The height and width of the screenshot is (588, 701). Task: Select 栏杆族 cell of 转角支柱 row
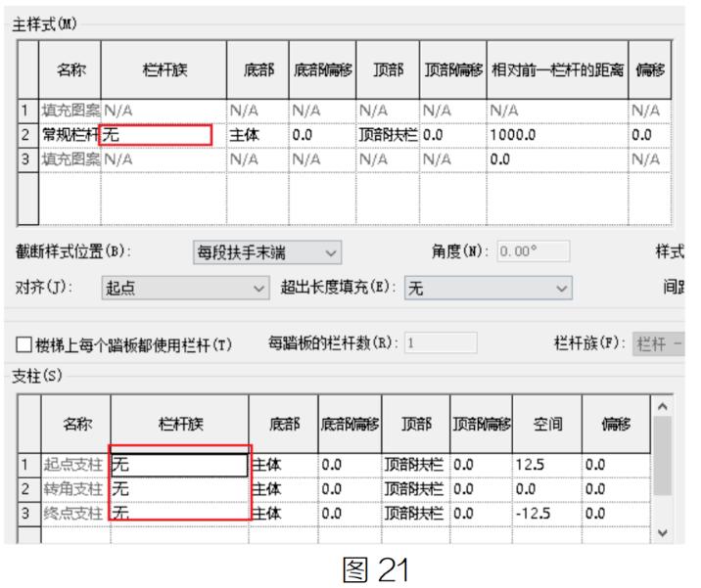[179, 489]
